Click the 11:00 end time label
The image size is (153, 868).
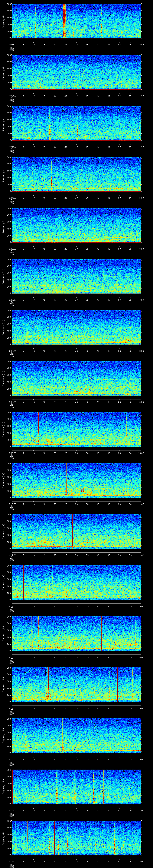[141, 504]
